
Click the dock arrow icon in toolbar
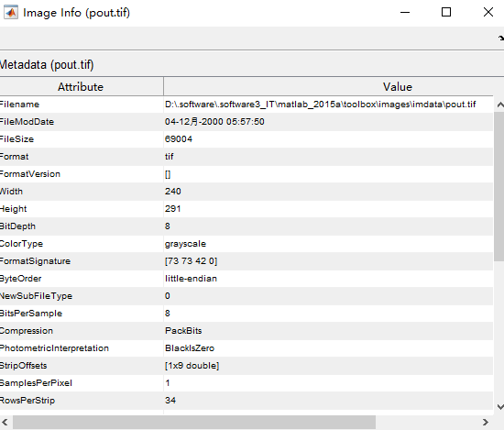pos(501,38)
